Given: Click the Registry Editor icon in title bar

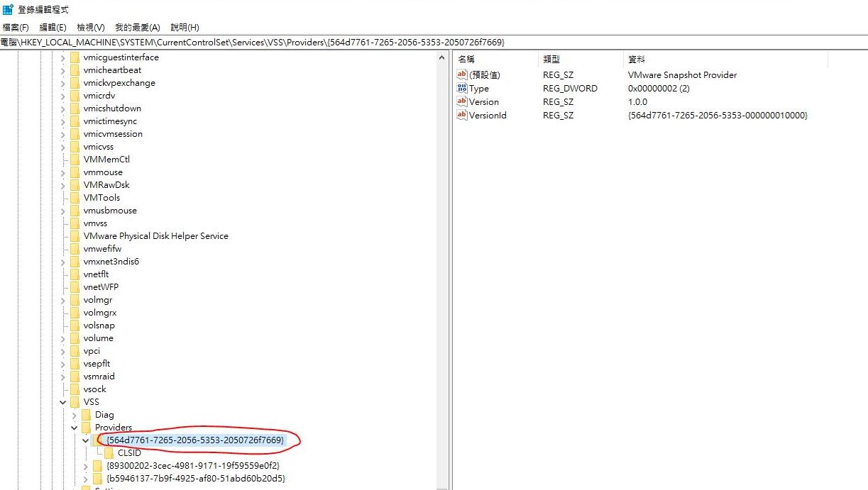Looking at the screenshot, I should point(7,9).
